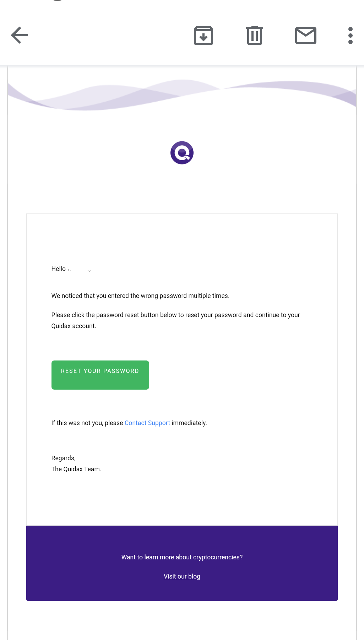
Task: Open the Contact Support link
Action: (147, 423)
